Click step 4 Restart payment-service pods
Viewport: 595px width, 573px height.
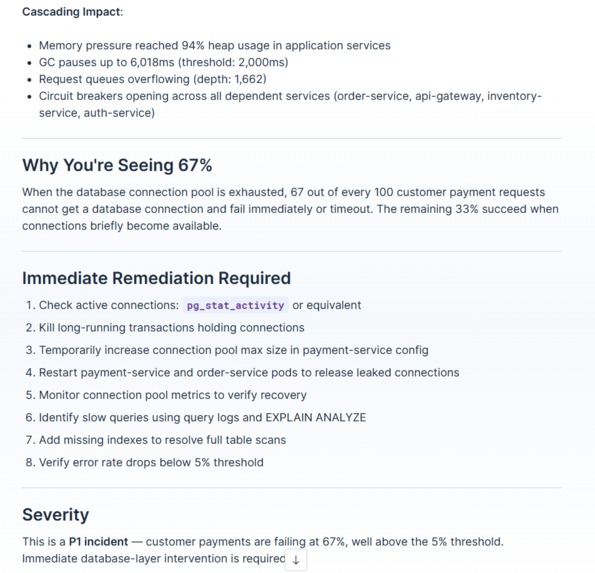(249, 373)
